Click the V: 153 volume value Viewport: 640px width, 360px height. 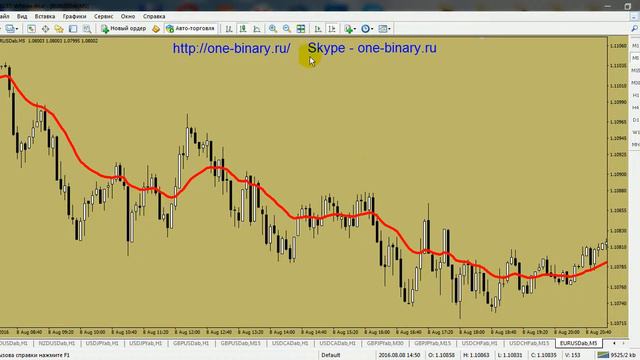tap(573, 355)
